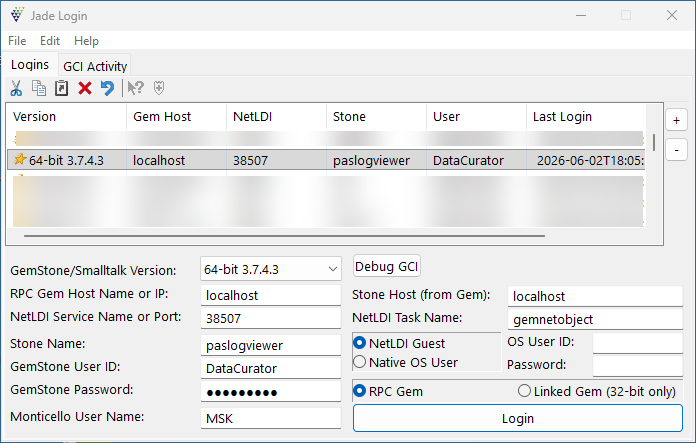Click the Cut scissors icon
This screenshot has height=443, width=696.
(16, 88)
